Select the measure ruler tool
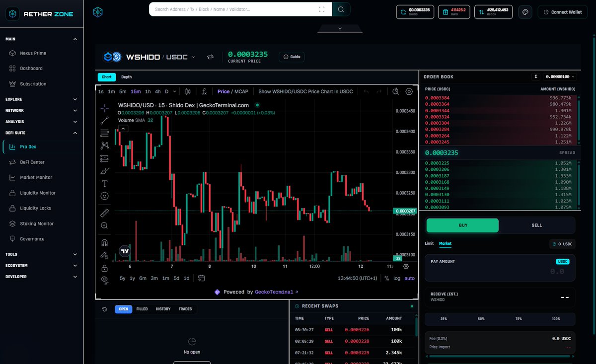This screenshot has width=596, height=364. click(x=104, y=213)
